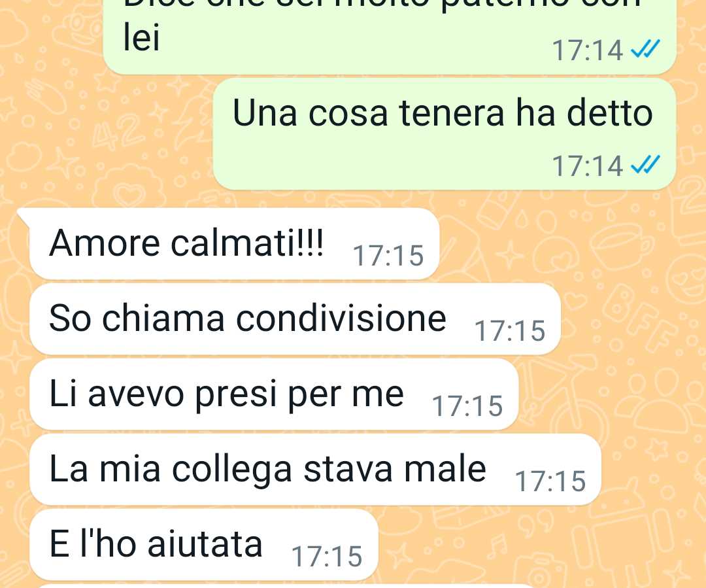
Task: Click the 17:15 timestamp after 'Li avevo presi per me'
Action: click(467, 406)
